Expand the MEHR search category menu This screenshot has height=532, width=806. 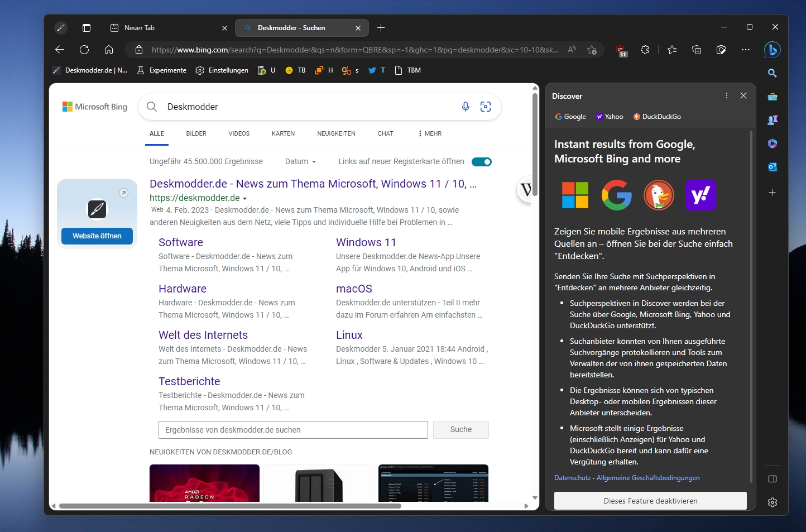tap(430, 133)
